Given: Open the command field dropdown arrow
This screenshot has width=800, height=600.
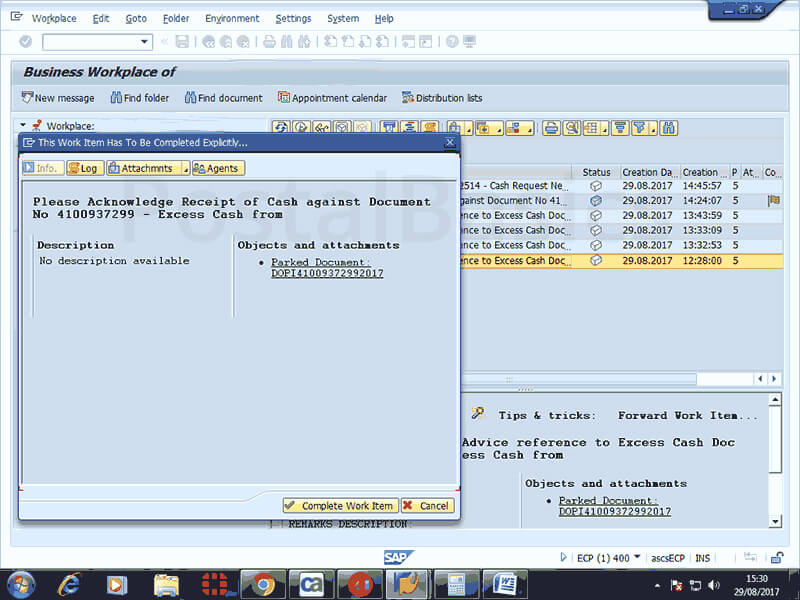Looking at the screenshot, I should tap(145, 42).
